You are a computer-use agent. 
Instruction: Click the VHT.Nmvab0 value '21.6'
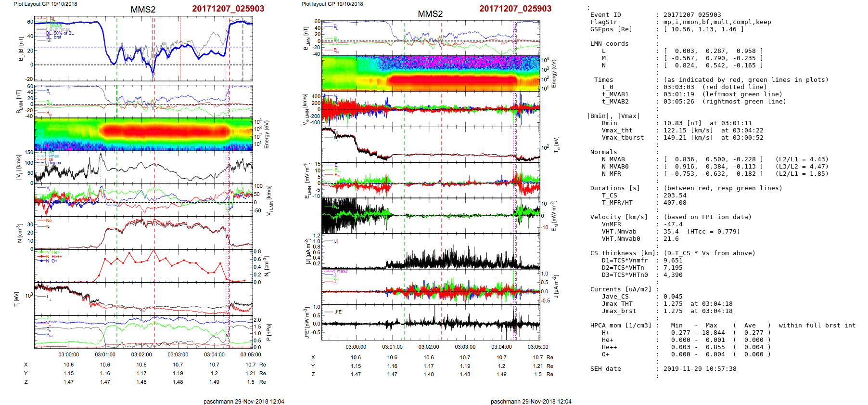671,239
